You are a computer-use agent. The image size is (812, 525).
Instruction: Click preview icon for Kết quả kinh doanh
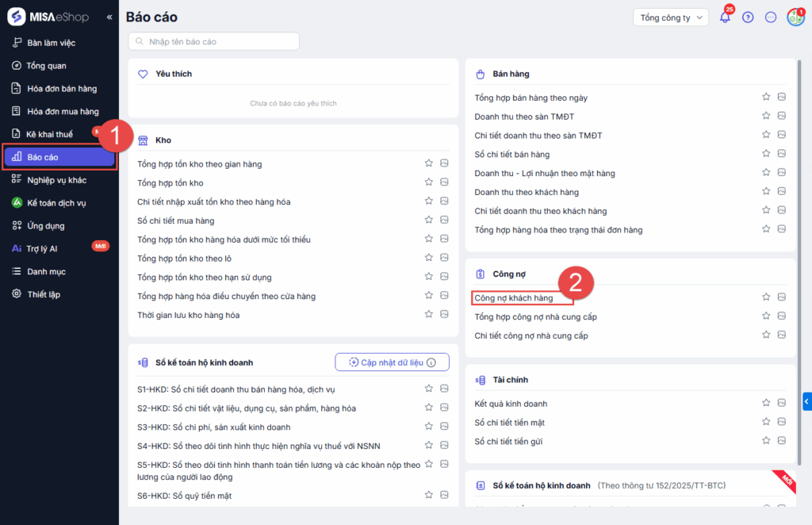click(781, 404)
